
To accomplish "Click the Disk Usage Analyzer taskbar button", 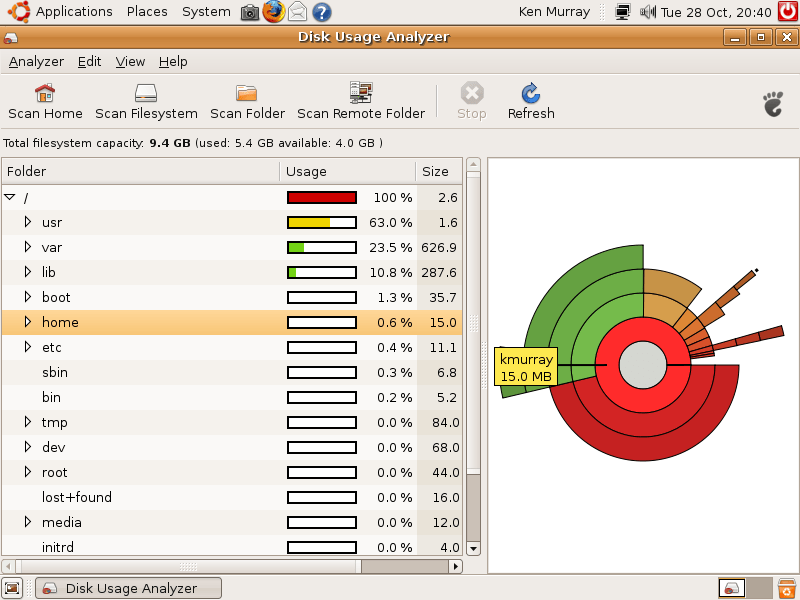I will pos(128,588).
